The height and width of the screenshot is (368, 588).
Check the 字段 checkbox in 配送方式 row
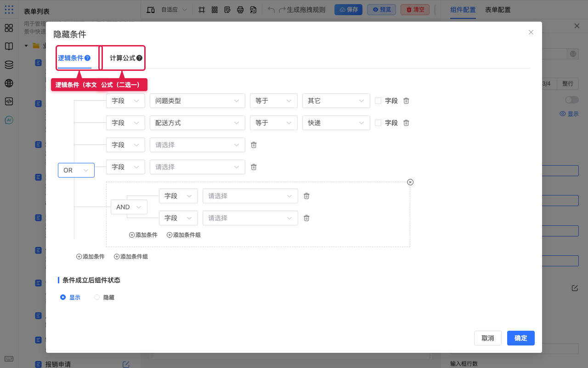[x=378, y=123]
